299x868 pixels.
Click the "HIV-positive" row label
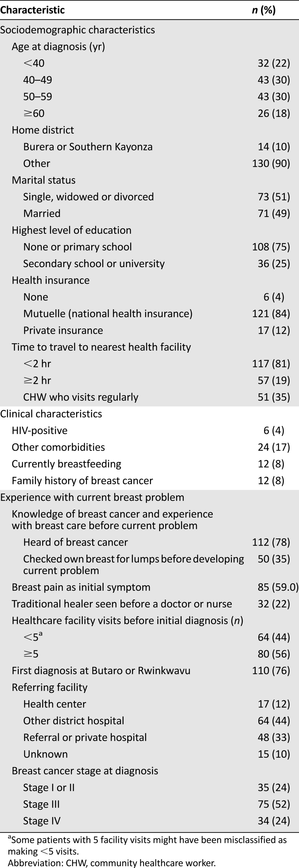[x=39, y=431]
